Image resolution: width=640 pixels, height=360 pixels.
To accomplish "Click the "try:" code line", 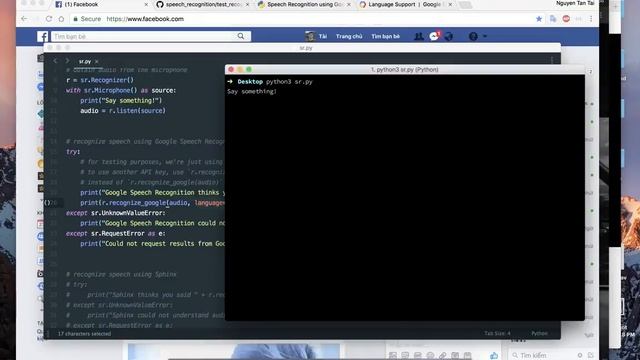I will (73, 151).
